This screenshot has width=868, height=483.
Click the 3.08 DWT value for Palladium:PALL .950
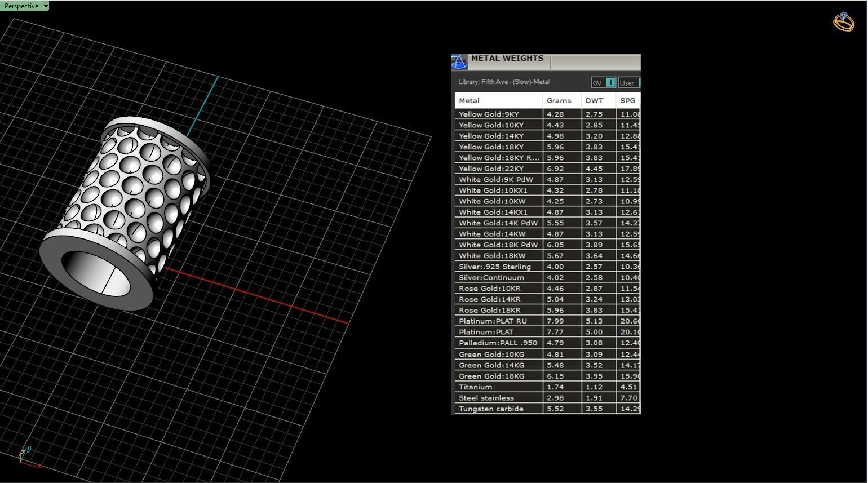pyautogui.click(x=594, y=343)
